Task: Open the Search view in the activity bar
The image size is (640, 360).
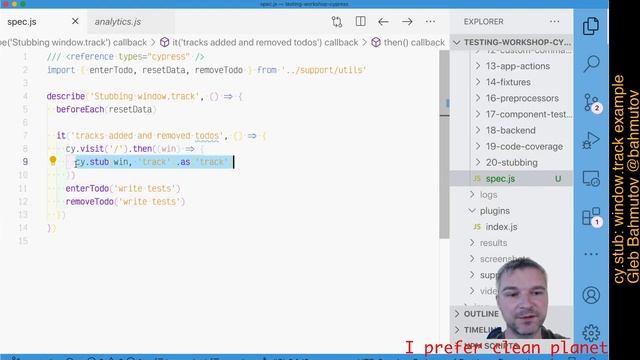Action: coord(591,64)
